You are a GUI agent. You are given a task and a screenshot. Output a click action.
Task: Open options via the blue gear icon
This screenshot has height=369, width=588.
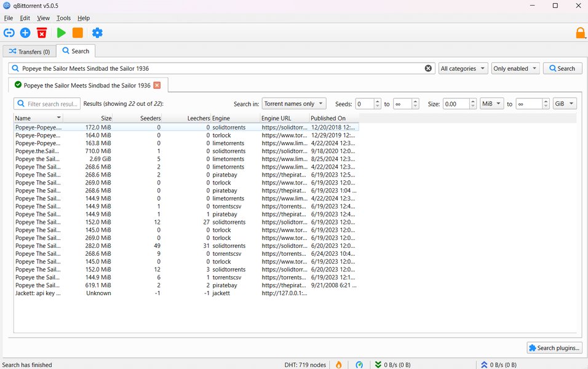coord(97,33)
